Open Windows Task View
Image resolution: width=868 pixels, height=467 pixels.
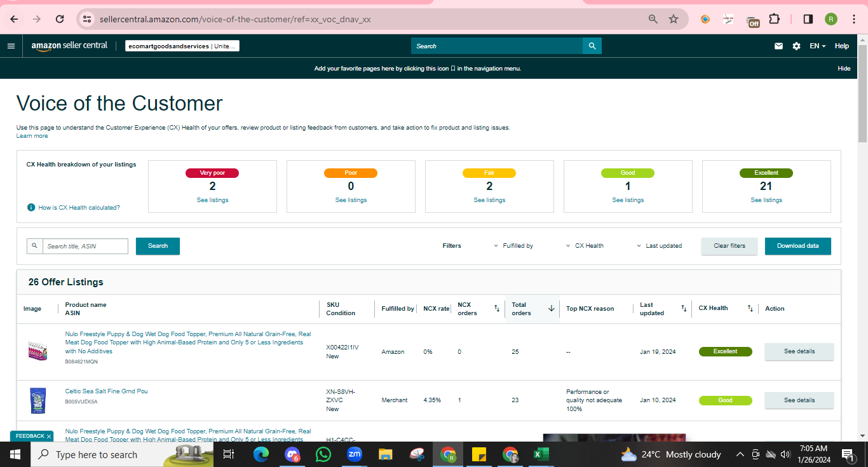pyautogui.click(x=229, y=454)
